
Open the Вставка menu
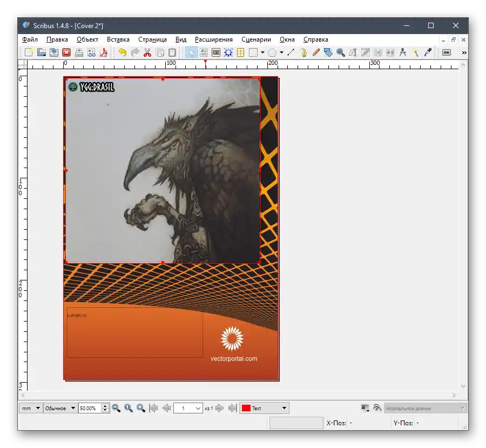[x=118, y=39]
